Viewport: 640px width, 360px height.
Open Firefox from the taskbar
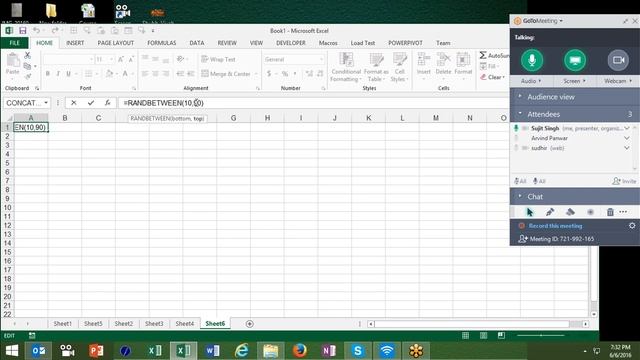click(299, 351)
